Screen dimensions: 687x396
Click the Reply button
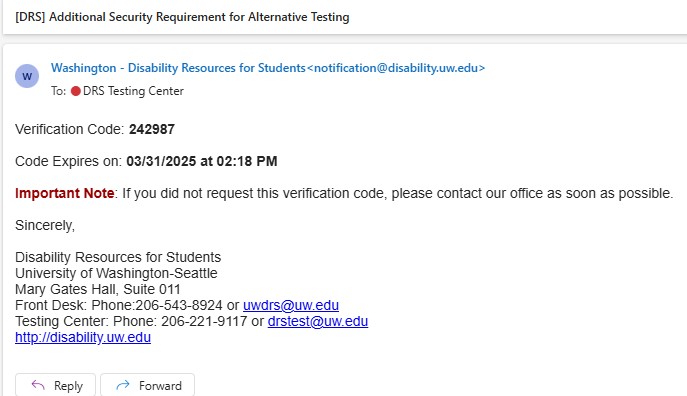tap(56, 385)
